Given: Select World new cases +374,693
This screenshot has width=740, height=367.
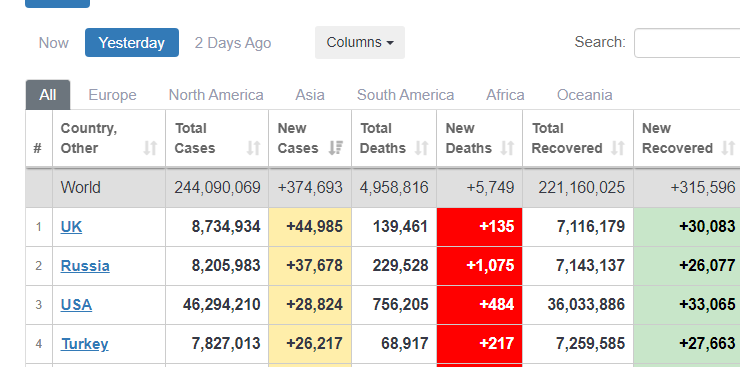Looking at the screenshot, I should [310, 188].
